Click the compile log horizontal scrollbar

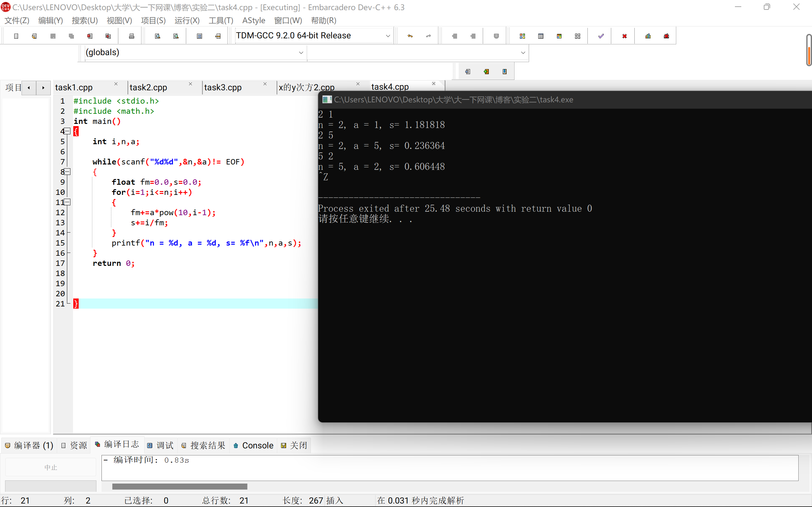point(180,486)
